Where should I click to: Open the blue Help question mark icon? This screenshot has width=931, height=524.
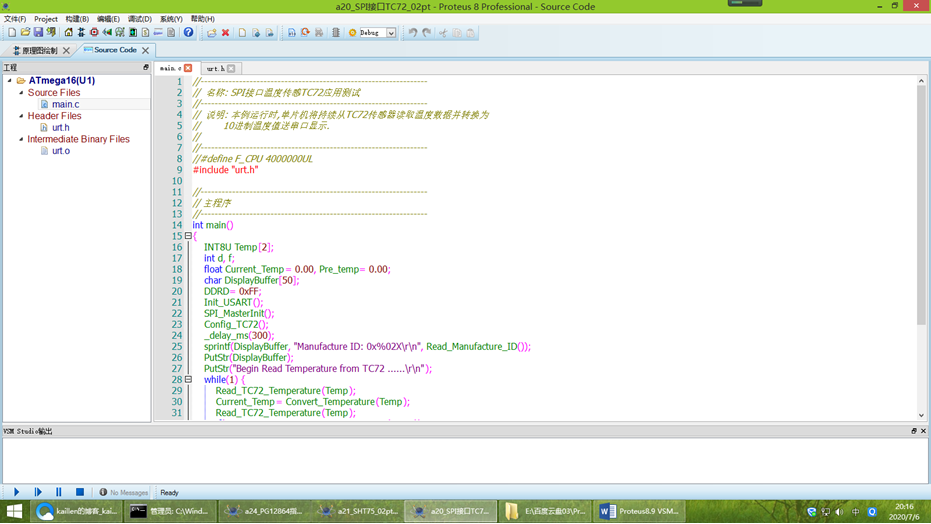point(188,33)
